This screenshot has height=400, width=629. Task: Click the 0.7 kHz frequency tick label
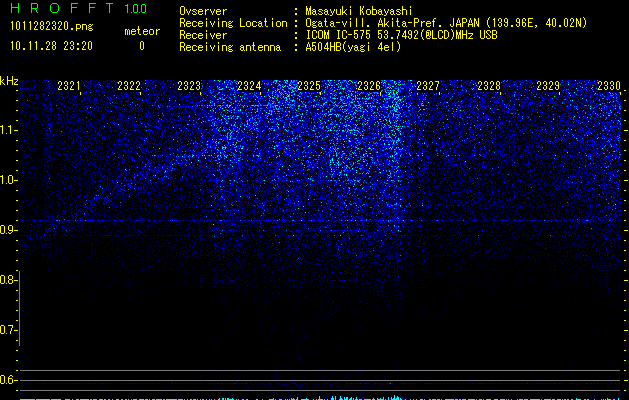click(x=7, y=330)
